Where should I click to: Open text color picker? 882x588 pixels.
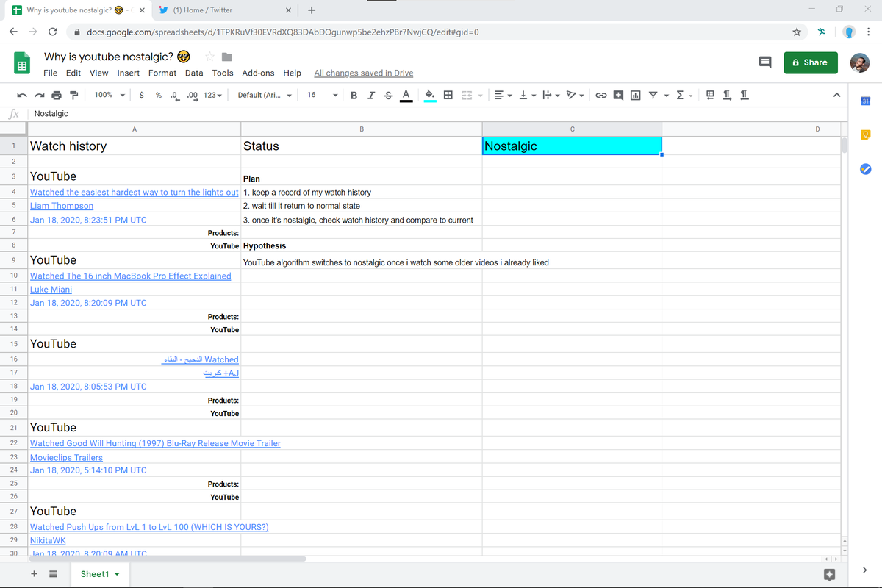coord(406,95)
